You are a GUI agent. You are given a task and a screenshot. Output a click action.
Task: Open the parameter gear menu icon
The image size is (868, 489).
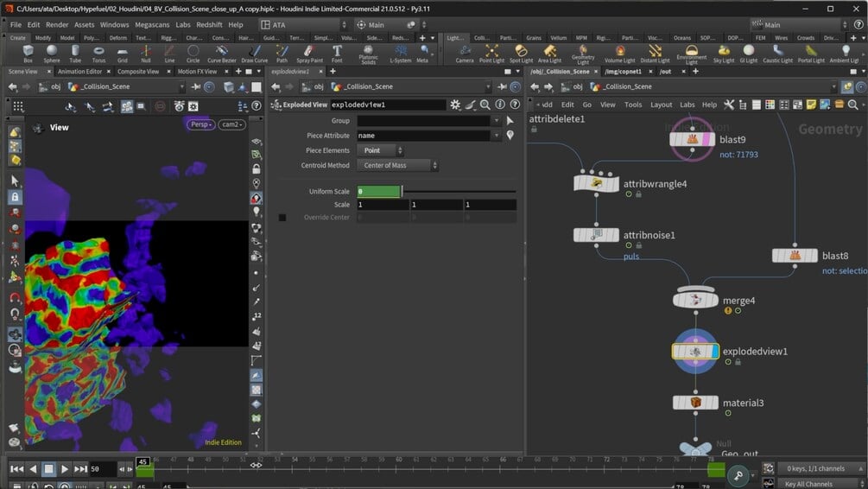point(455,105)
